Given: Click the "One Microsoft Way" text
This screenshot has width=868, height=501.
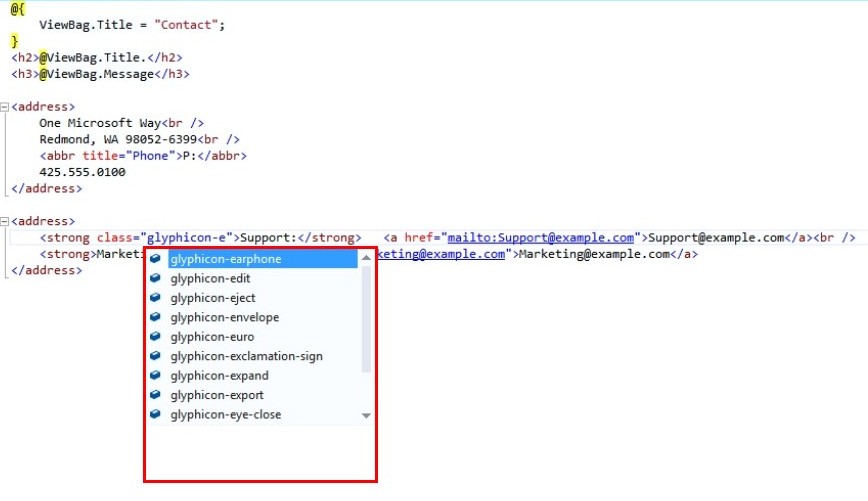Looking at the screenshot, I should point(100,123).
